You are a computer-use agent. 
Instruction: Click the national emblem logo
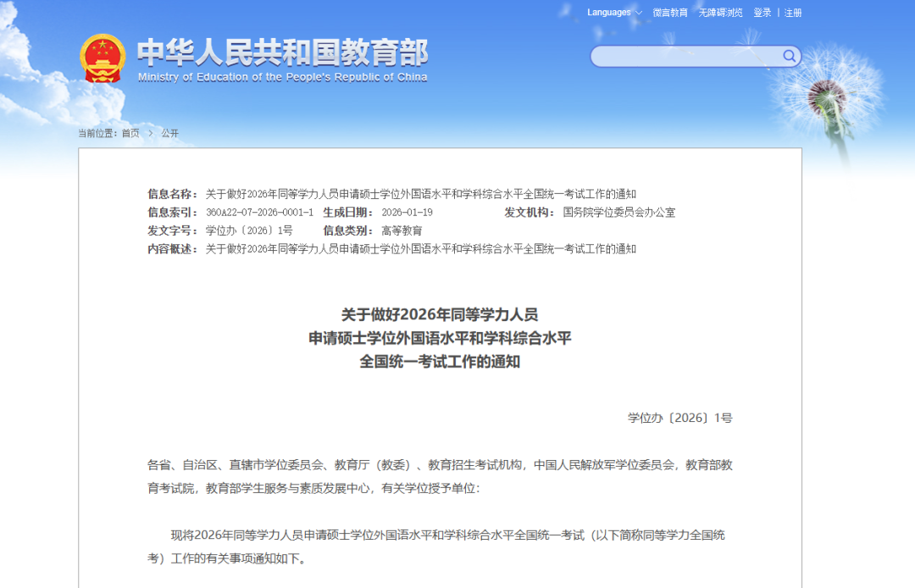pos(103,58)
